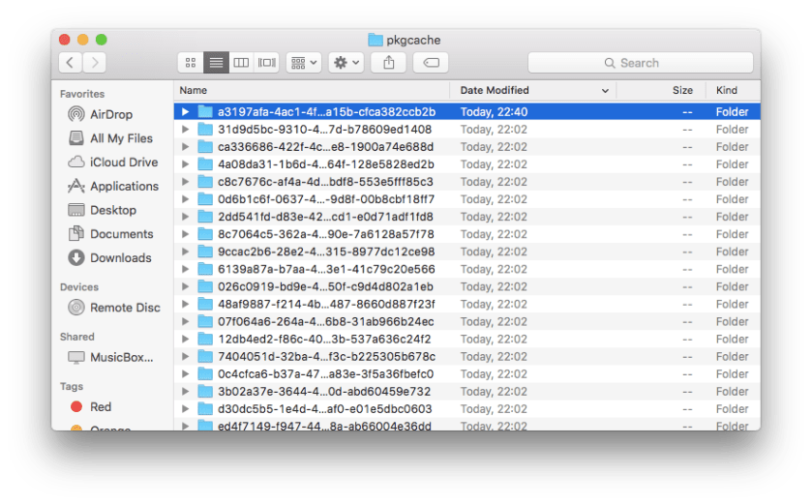
Task: Sort by the Size column header
Action: pos(661,90)
